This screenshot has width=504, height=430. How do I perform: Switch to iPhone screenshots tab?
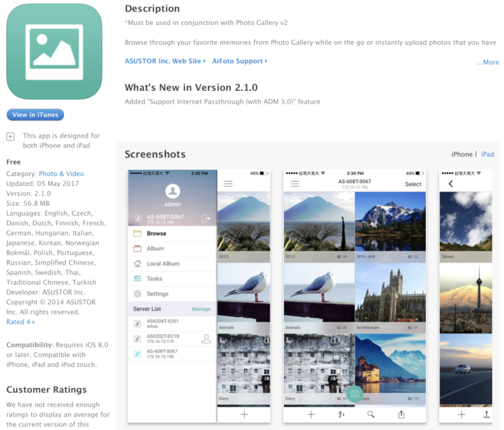461,154
